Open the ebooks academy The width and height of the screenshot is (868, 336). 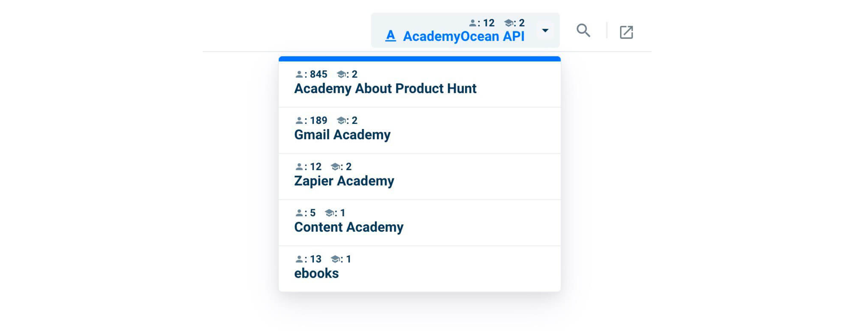tap(420, 268)
